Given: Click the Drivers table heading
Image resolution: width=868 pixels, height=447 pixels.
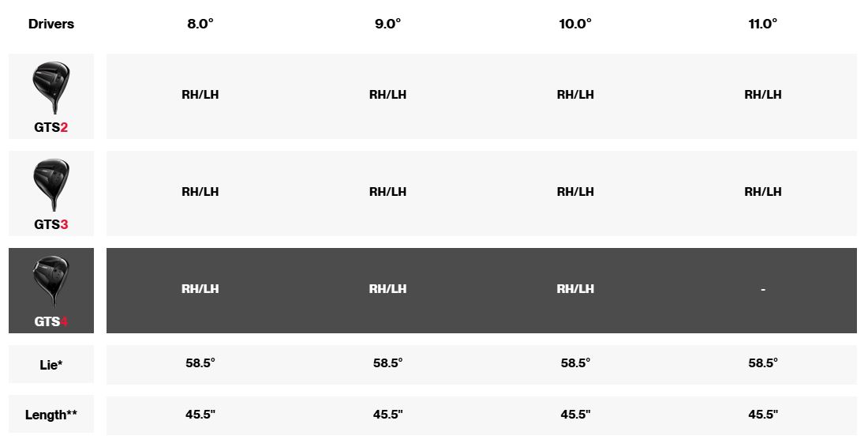Looking at the screenshot, I should [51, 24].
